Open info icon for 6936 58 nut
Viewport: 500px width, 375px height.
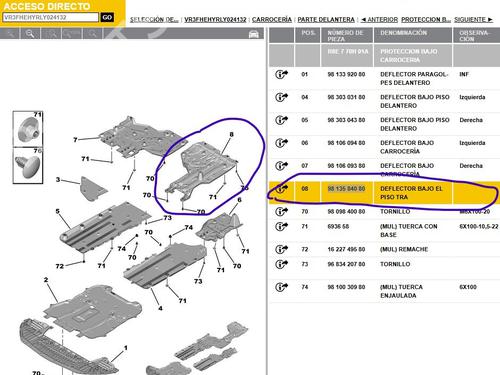(x=281, y=226)
